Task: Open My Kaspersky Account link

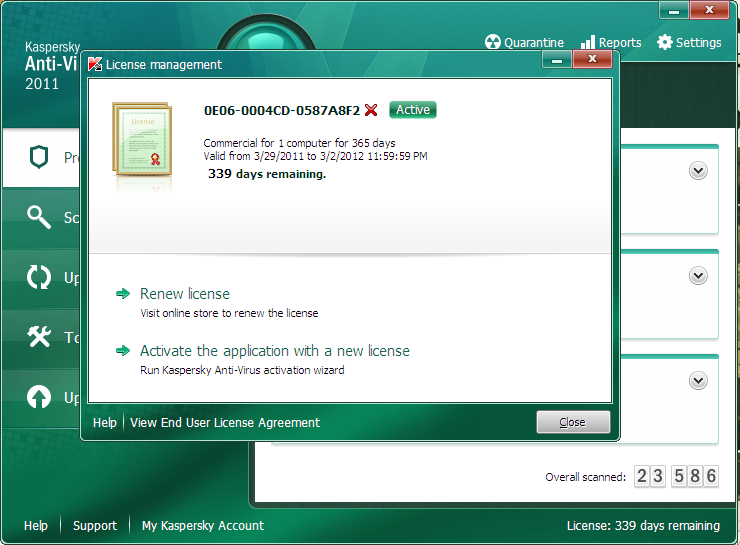Action: click(203, 526)
